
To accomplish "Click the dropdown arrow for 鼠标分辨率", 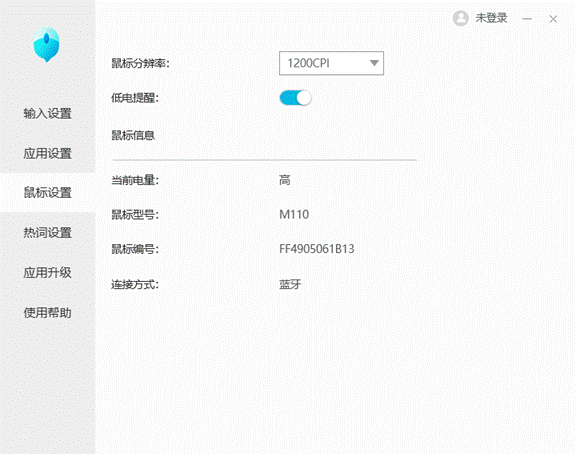I will (374, 63).
